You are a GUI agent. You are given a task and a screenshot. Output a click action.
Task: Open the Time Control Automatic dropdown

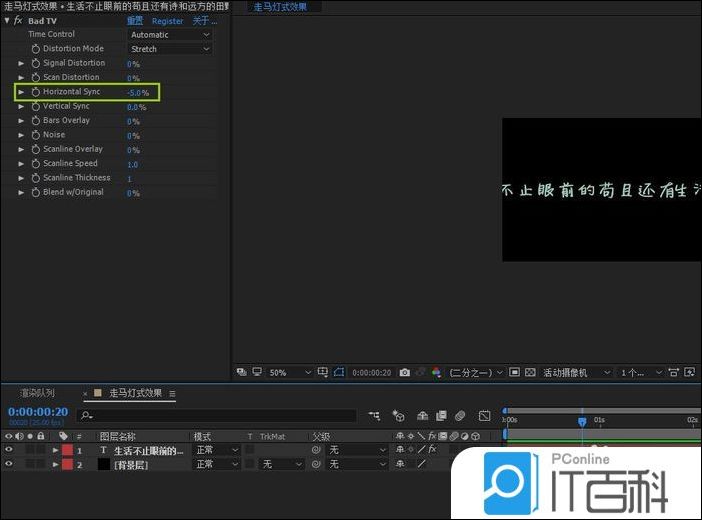pyautogui.click(x=170, y=34)
